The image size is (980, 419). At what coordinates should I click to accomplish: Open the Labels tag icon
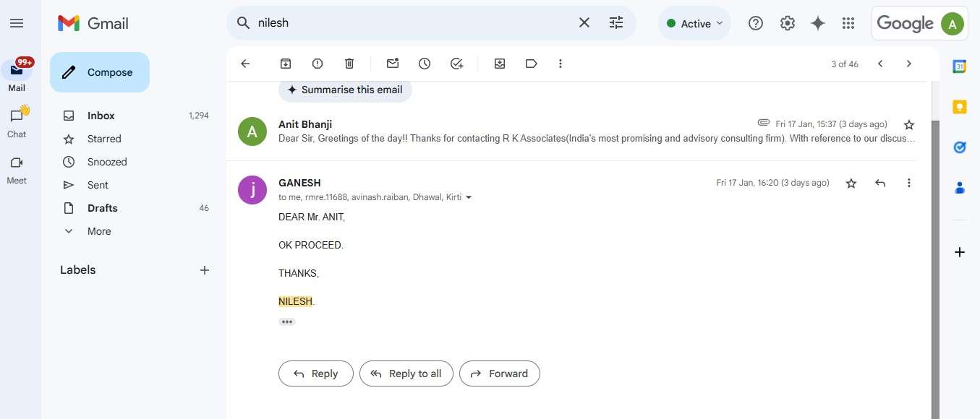tap(532, 64)
